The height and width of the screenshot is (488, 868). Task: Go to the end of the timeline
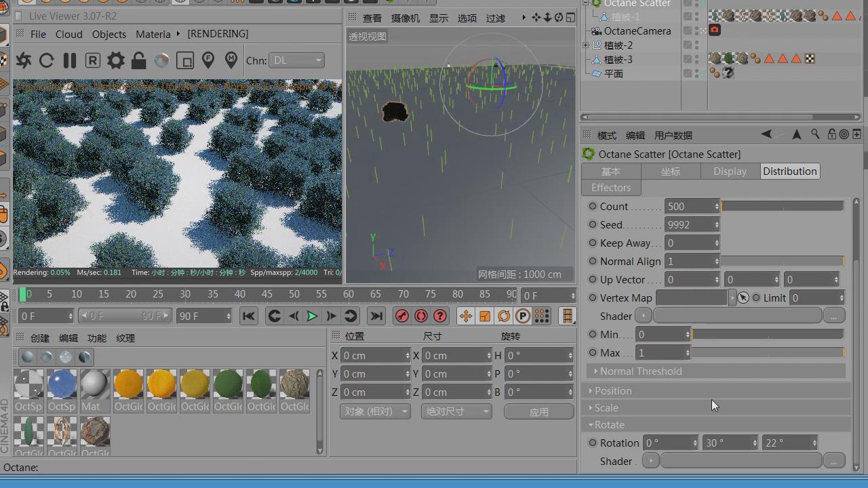tap(376, 316)
